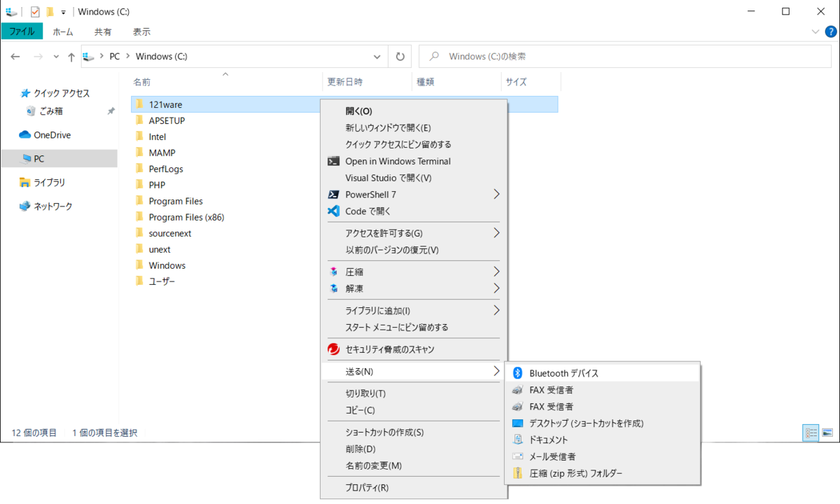Image resolution: width=840 pixels, height=504 pixels.
Task: Select the MAMP folder
Action: point(162,153)
